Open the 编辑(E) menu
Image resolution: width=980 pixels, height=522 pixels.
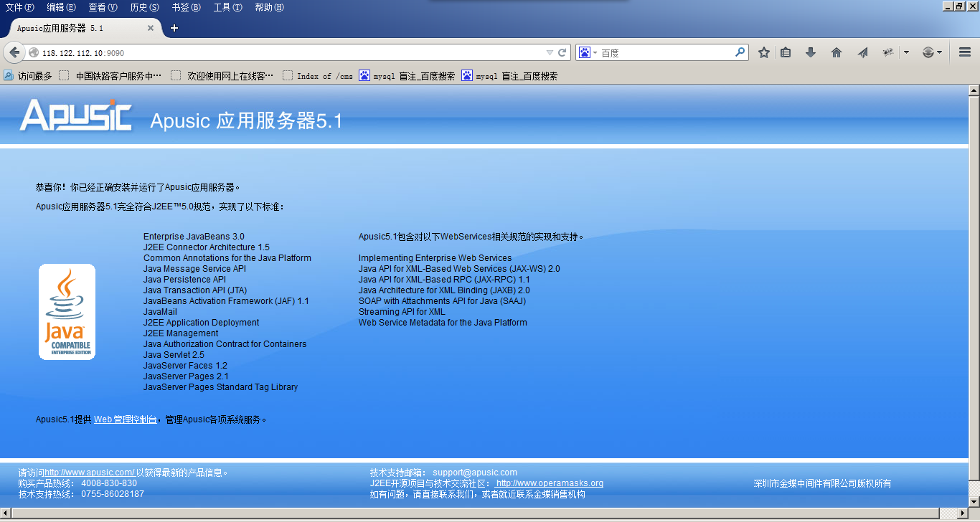(x=62, y=7)
